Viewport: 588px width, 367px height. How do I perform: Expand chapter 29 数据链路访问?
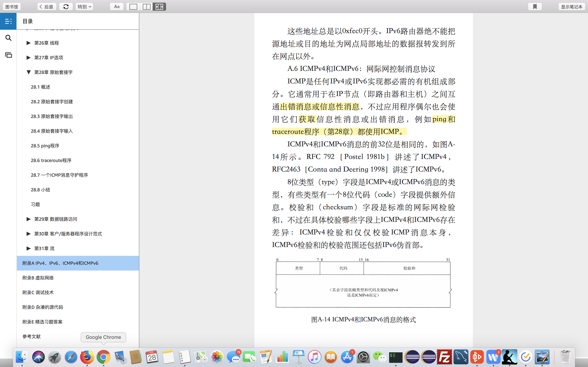[x=29, y=219]
